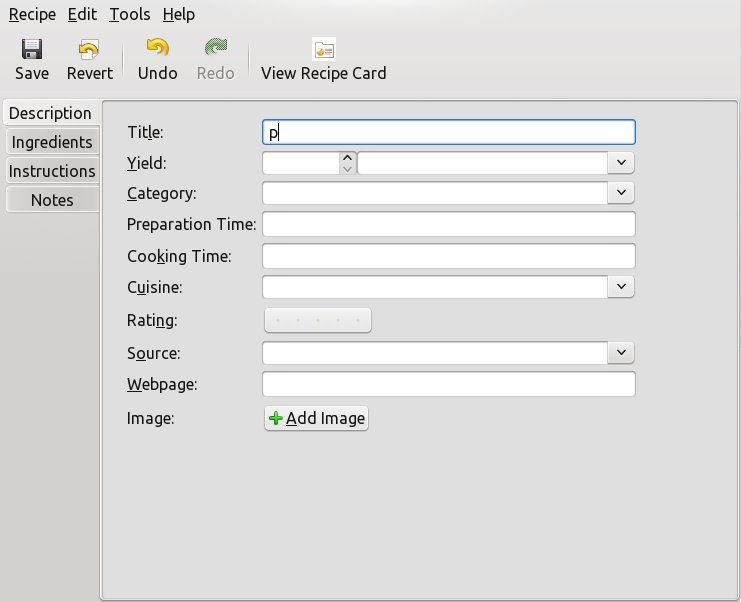Set rating using the star rating widget
The width and height of the screenshot is (741, 602).
318,320
